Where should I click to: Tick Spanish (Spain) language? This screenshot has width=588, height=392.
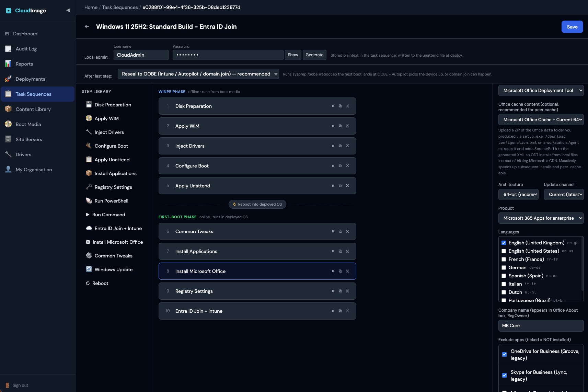(504, 276)
